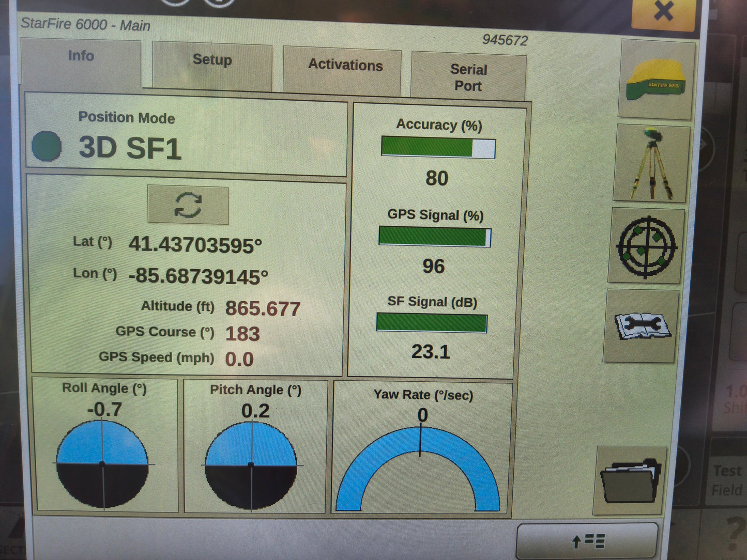Viewport: 747px width, 560px height.
Task: Click latitude value 41.43703595°
Action: (195, 244)
